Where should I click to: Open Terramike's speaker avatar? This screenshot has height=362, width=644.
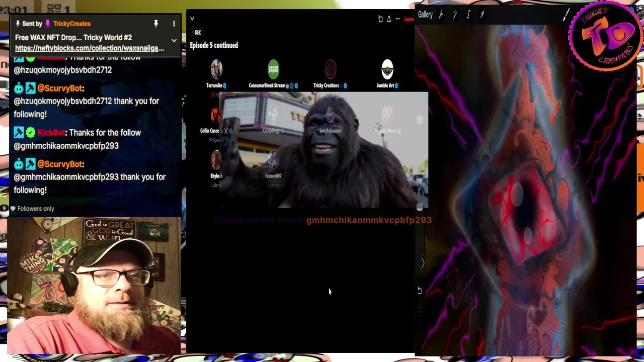[x=216, y=69]
